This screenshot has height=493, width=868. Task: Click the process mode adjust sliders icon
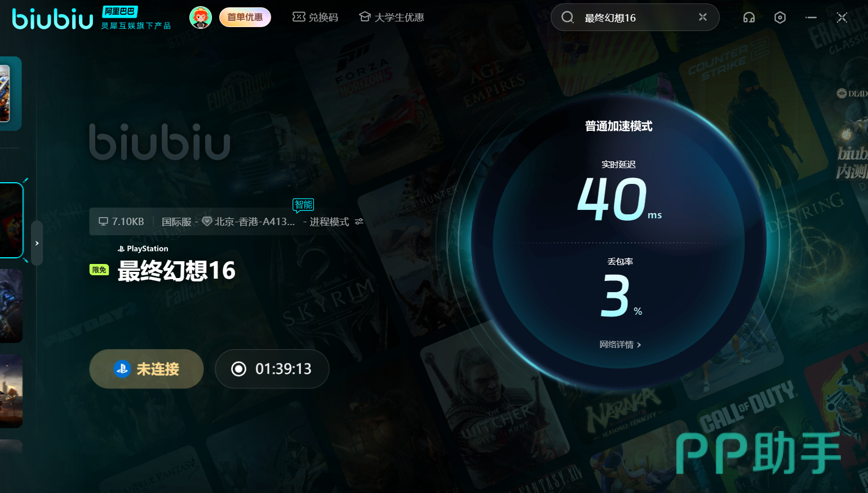click(x=359, y=222)
